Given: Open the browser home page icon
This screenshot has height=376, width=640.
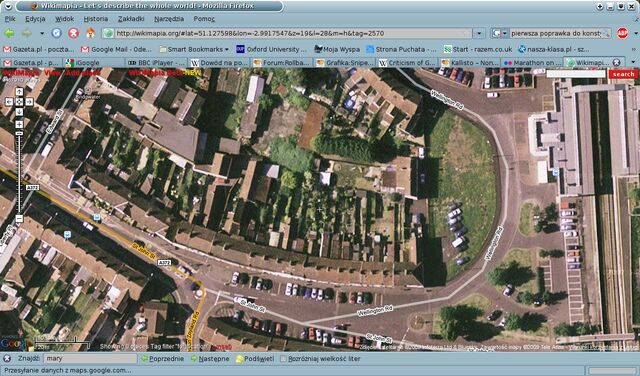Looking at the screenshot, I should (91, 33).
